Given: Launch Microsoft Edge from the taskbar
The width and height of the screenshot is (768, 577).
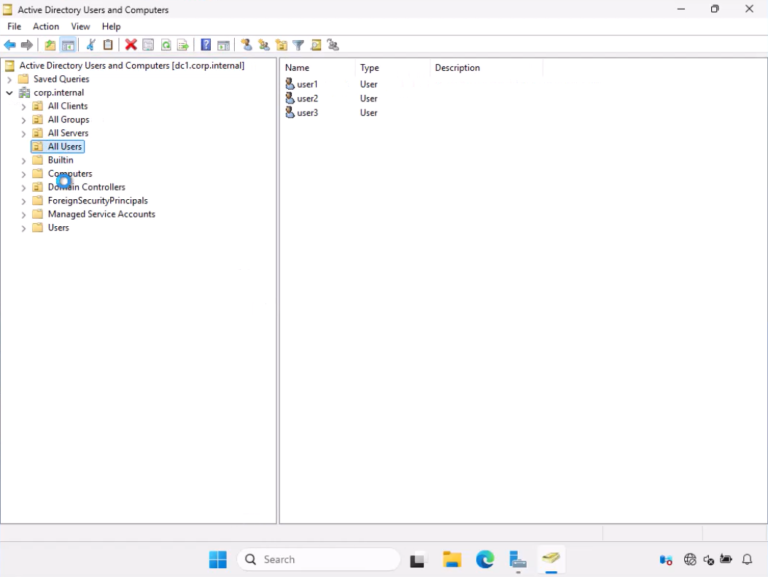Looking at the screenshot, I should pos(485,559).
